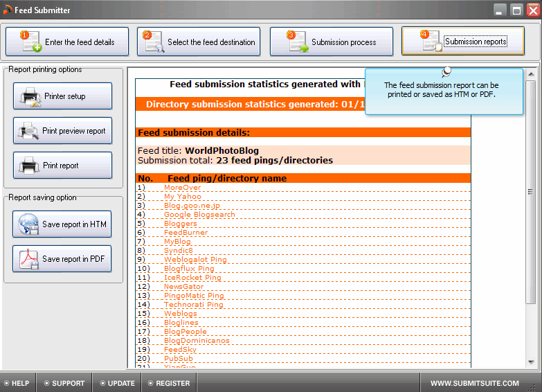Click the Bloggers entry
The height and width of the screenshot is (392, 542).
tap(181, 223)
